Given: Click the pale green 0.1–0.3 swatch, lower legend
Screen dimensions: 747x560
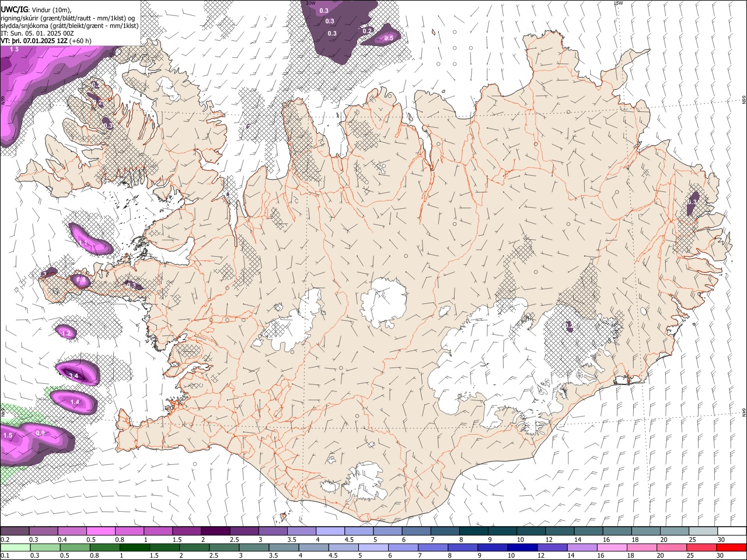Looking at the screenshot, I should click(x=15, y=547).
